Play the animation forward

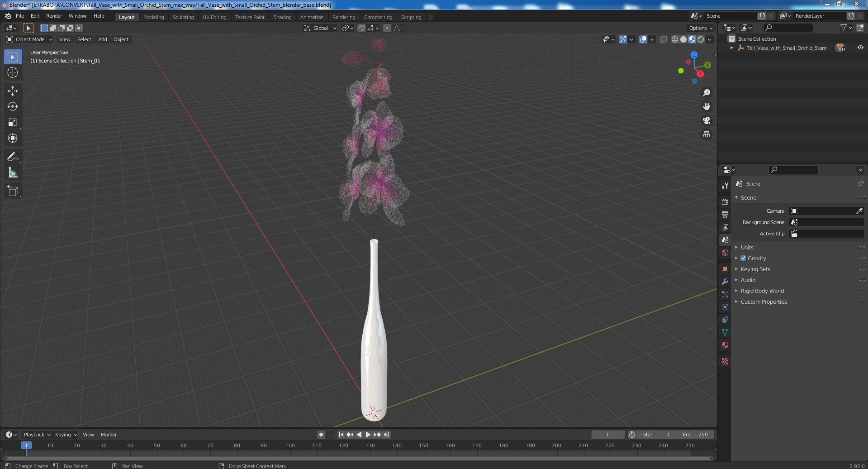click(368, 435)
